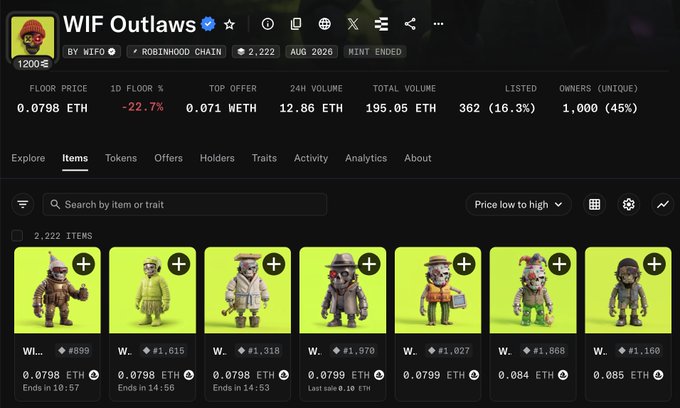Screen dimensions: 680x408
Task: Add item #1,160 to cart
Action: tap(654, 264)
